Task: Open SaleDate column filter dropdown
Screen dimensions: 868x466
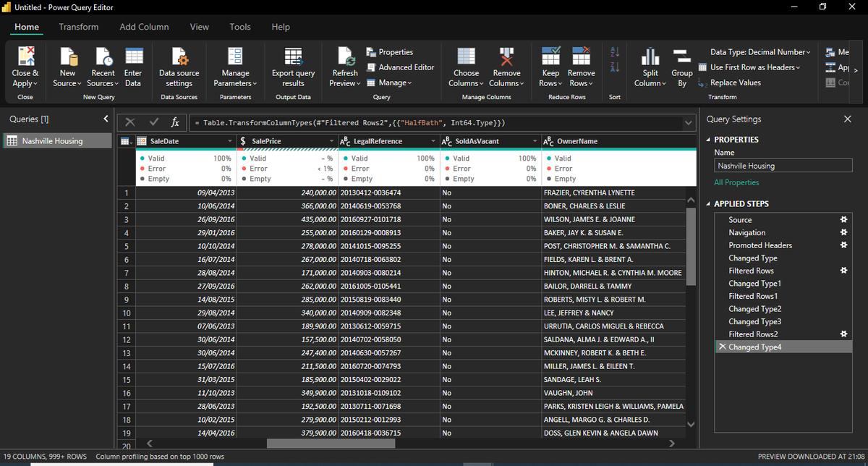Action: (230, 141)
